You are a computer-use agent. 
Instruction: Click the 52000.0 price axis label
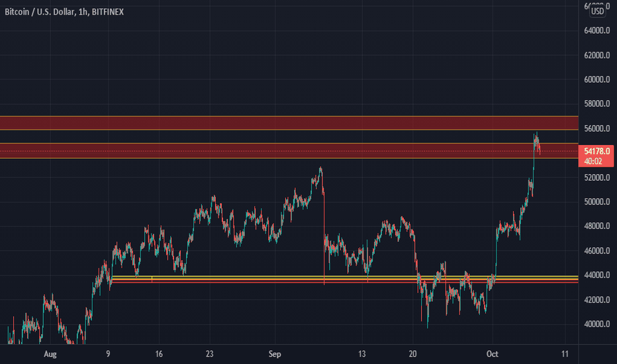tap(597, 177)
